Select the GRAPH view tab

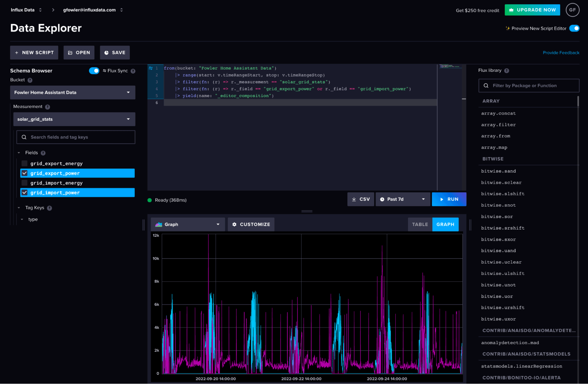(x=445, y=224)
